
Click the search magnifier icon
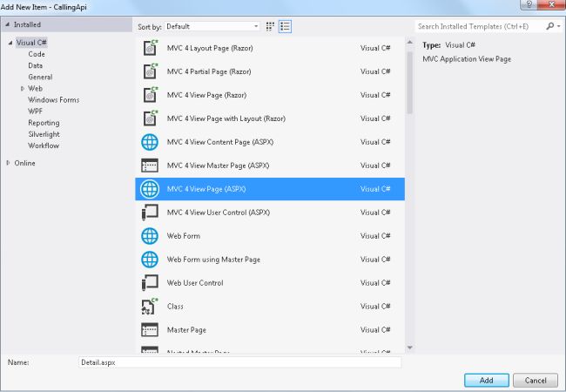tap(549, 26)
